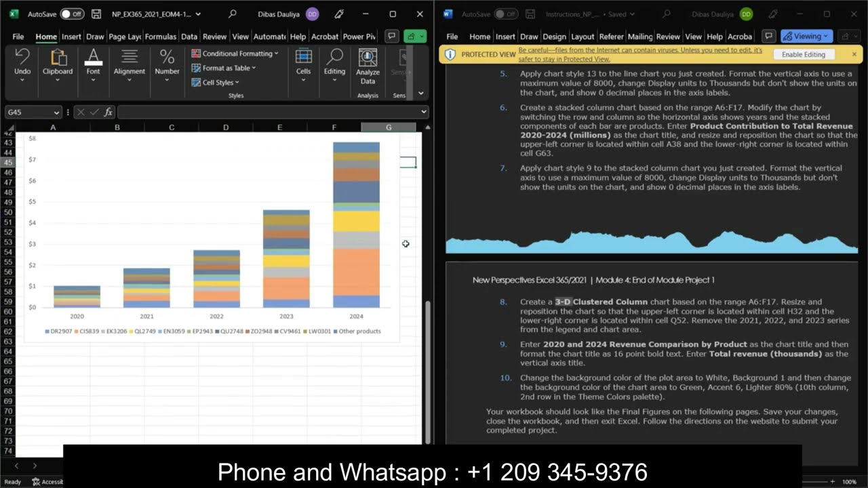Screen dimensions: 868x488
Task: Click the Undo icon in Excel
Action: [x=22, y=57]
